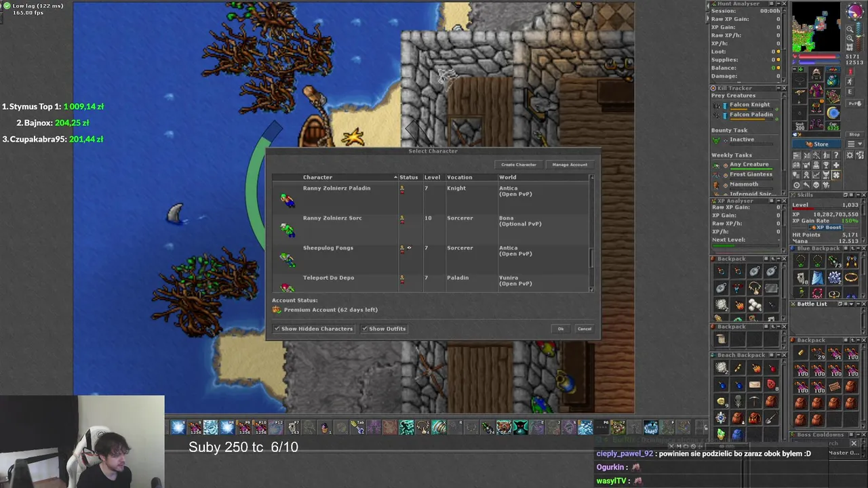The image size is (868, 488).
Task: Zoom out the minimap with the minus magnifier
Action: (x=850, y=29)
